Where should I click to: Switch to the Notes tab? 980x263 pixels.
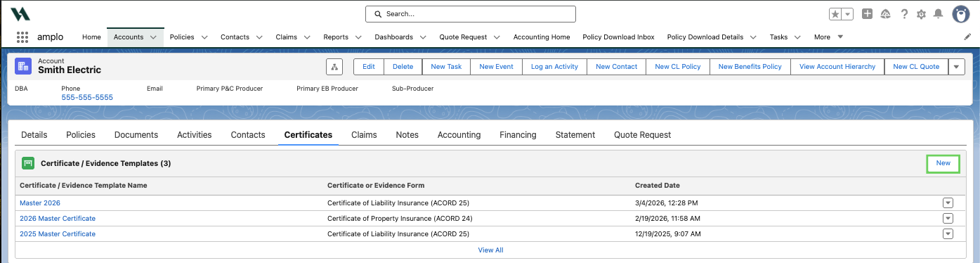pyautogui.click(x=407, y=135)
